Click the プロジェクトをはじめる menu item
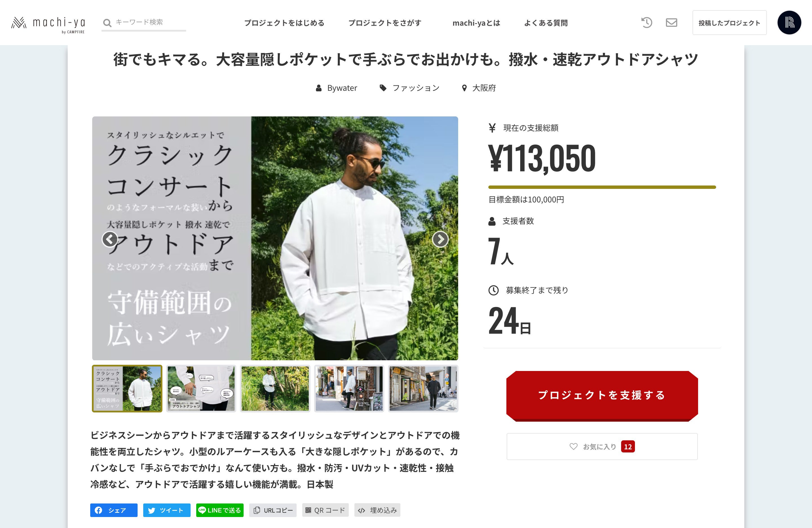The image size is (812, 528). click(284, 23)
